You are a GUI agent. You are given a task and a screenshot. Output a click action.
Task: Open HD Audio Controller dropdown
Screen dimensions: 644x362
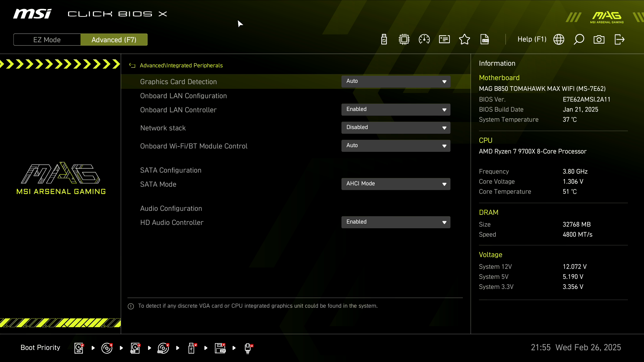coord(396,222)
